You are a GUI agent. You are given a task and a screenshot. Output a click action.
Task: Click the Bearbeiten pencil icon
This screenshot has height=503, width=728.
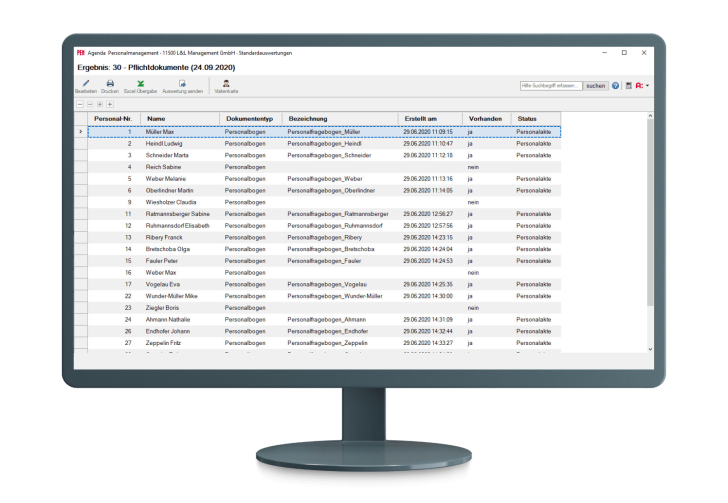pyautogui.click(x=86, y=83)
